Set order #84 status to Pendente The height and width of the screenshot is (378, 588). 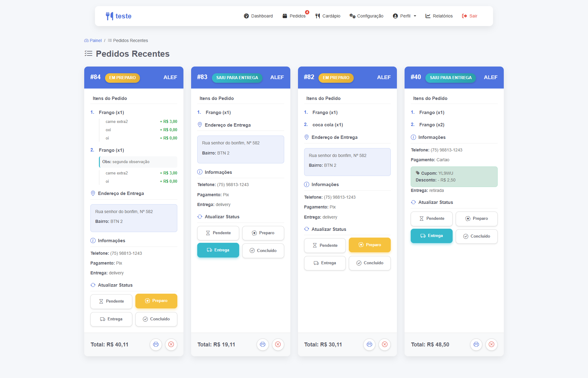pos(111,301)
